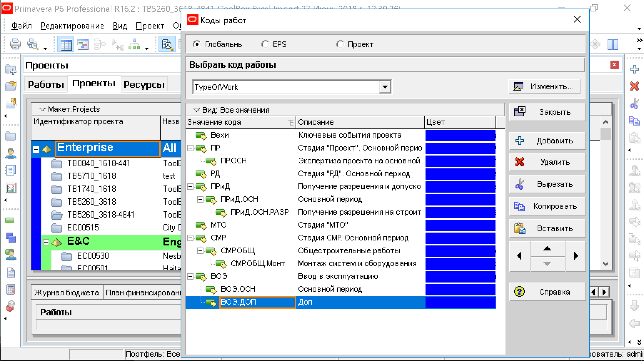Viewport: 644px width, 361px height.
Task: Click the Добавить button
Action: [547, 141]
